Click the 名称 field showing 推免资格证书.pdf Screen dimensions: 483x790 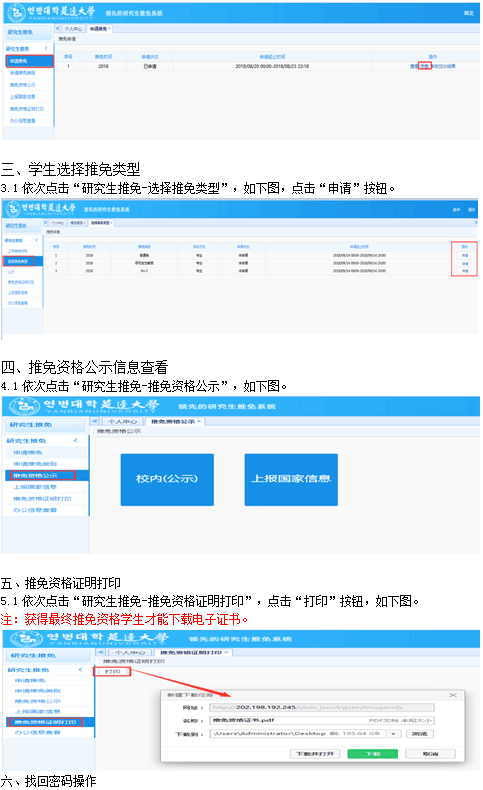322,720
